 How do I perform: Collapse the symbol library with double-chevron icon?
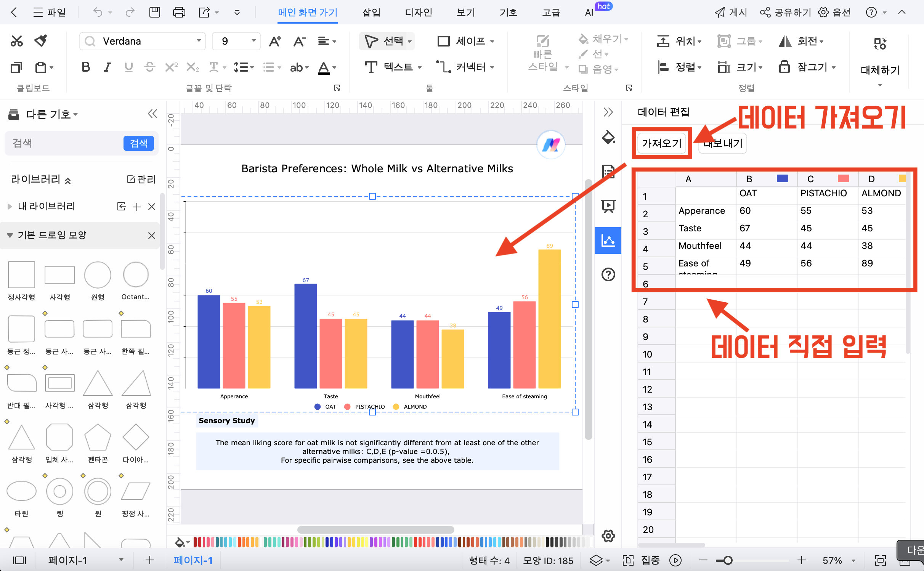pos(152,114)
